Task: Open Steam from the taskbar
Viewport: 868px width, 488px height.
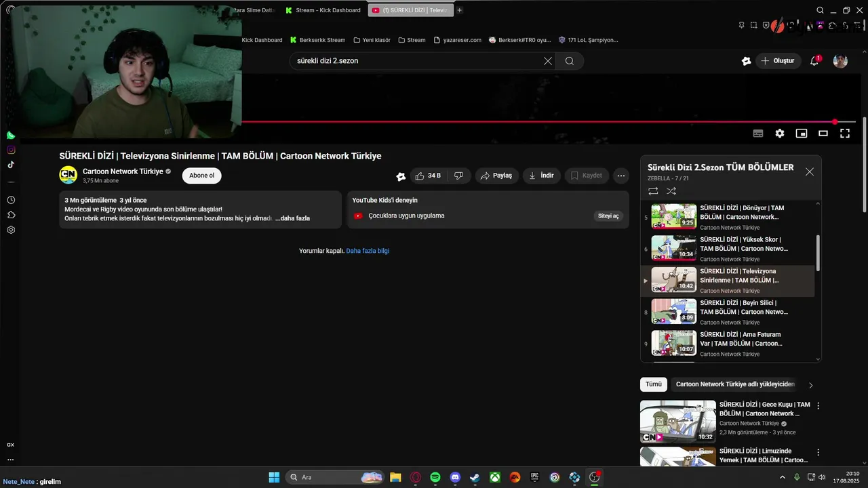Action: click(x=475, y=477)
